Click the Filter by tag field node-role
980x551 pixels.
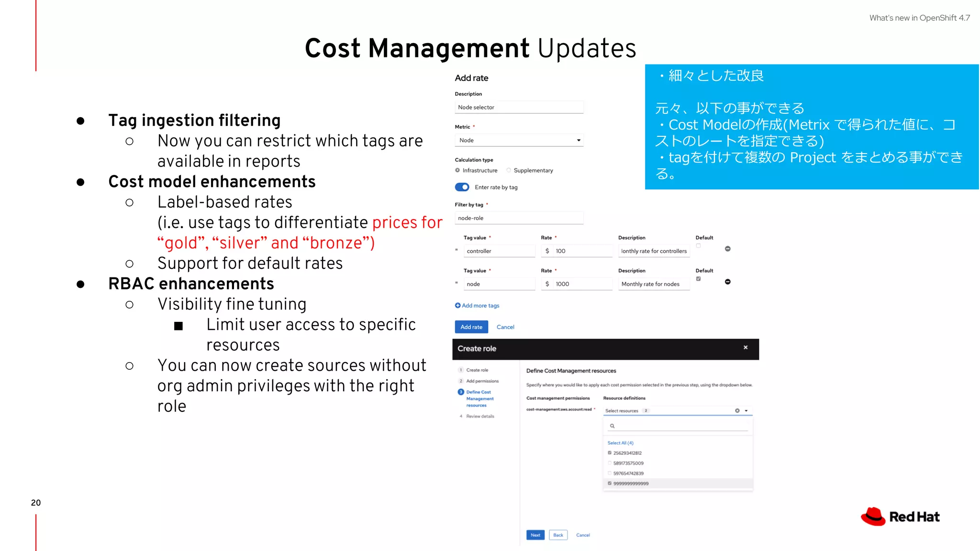[519, 218]
